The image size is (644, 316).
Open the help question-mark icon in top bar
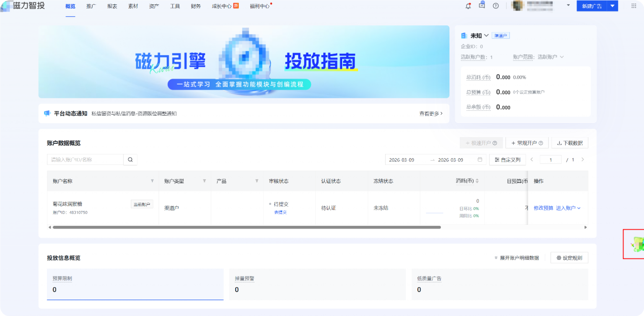point(495,6)
